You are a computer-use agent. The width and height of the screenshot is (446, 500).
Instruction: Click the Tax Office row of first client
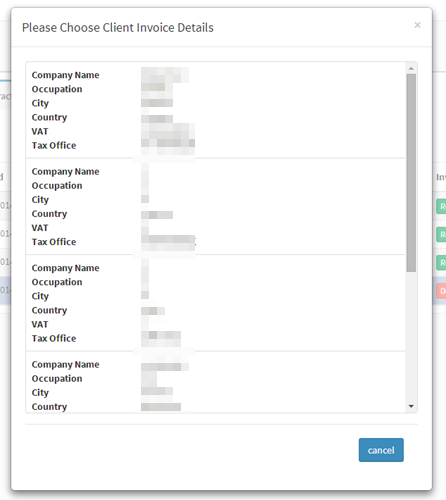(215, 145)
